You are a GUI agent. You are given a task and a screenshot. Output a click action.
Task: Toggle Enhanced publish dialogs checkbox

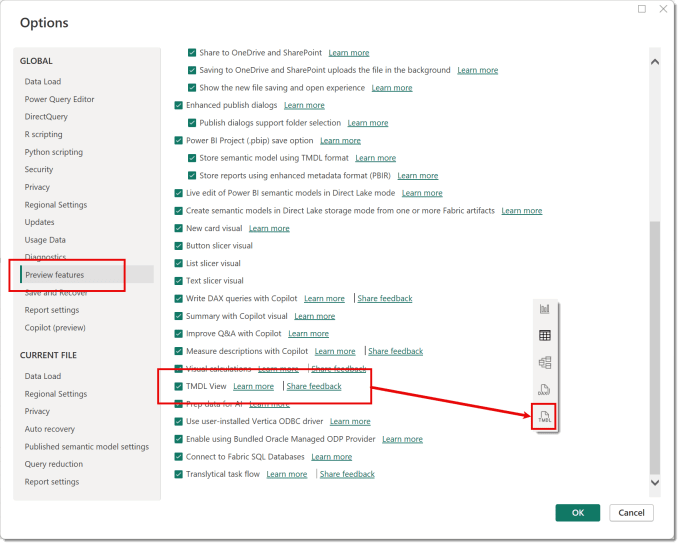pos(179,105)
